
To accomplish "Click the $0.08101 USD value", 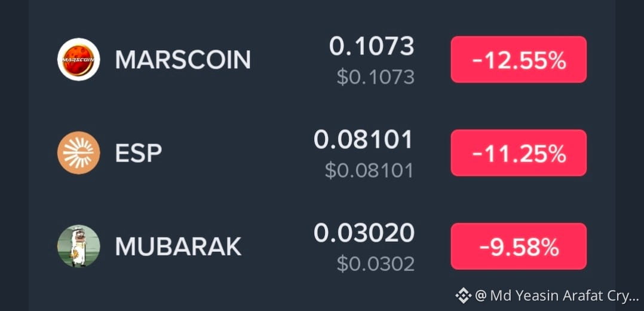I will [369, 170].
